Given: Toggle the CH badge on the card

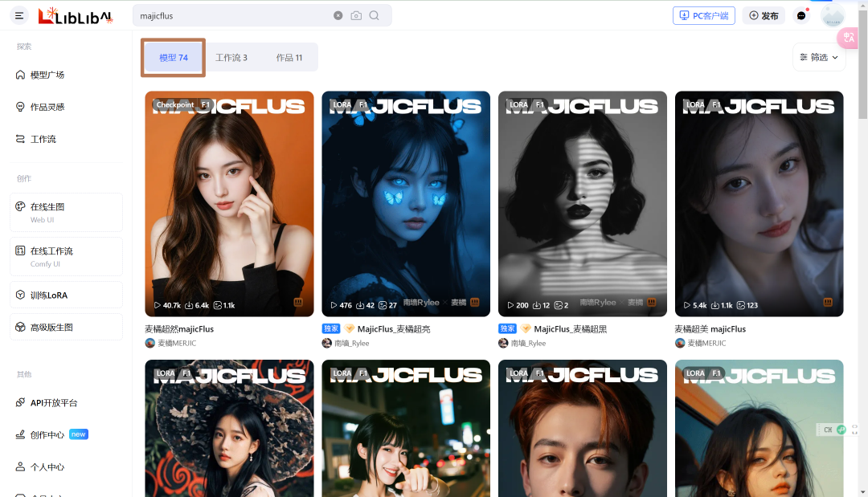Looking at the screenshot, I should (x=829, y=430).
